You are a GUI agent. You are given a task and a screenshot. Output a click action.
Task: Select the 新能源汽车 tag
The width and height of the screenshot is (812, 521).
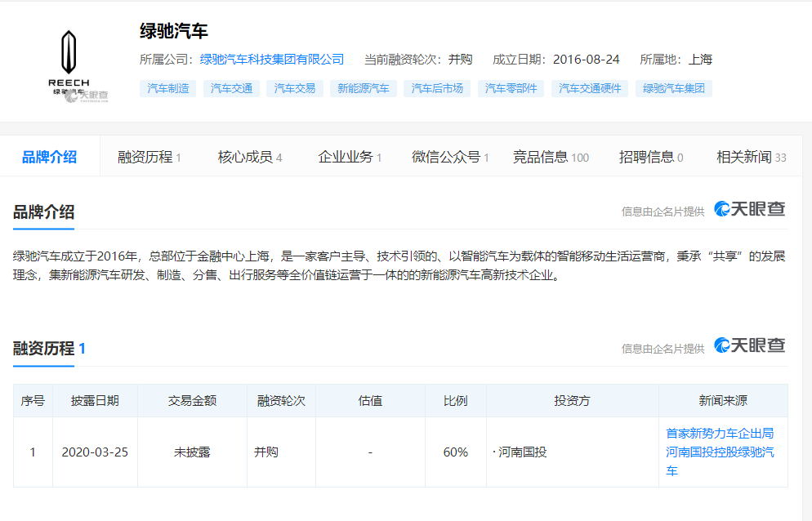tap(364, 88)
